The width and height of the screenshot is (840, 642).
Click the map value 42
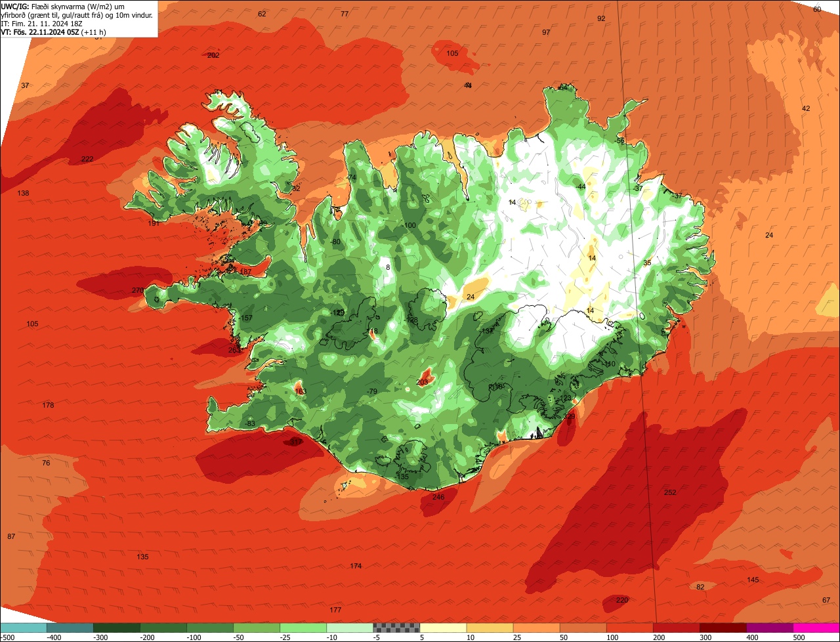[807, 108]
